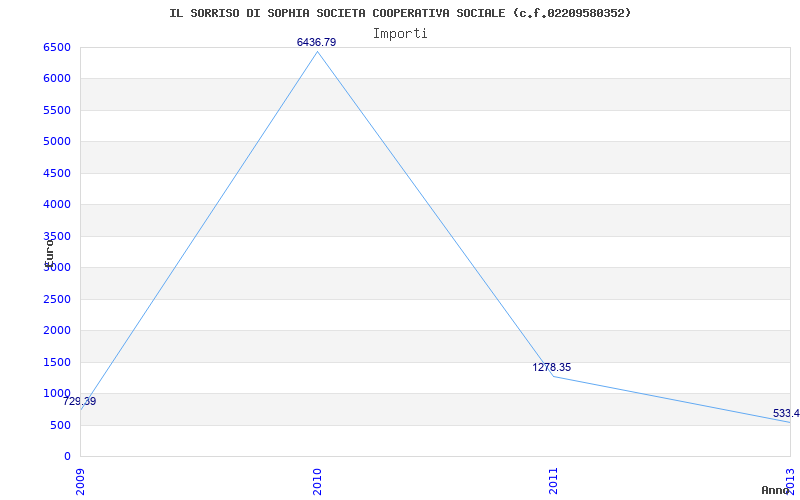Click the 6500 y-axis tick
800x500 pixels.
56,47
